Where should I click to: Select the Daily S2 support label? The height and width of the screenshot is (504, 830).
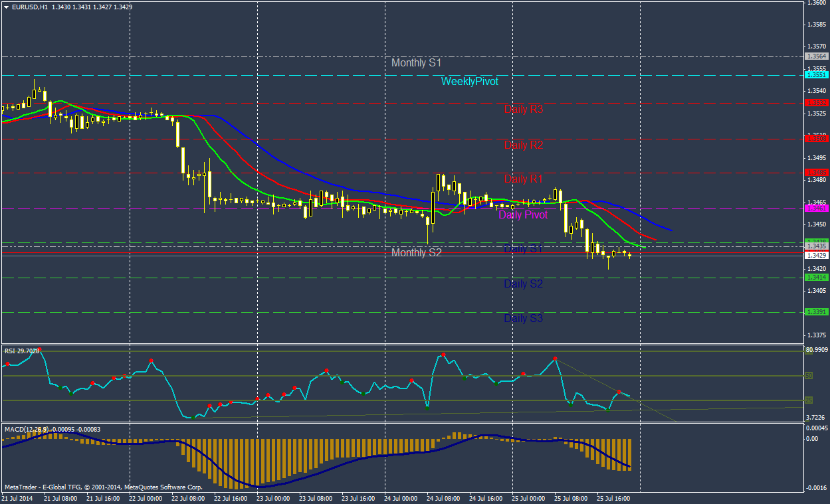point(523,284)
